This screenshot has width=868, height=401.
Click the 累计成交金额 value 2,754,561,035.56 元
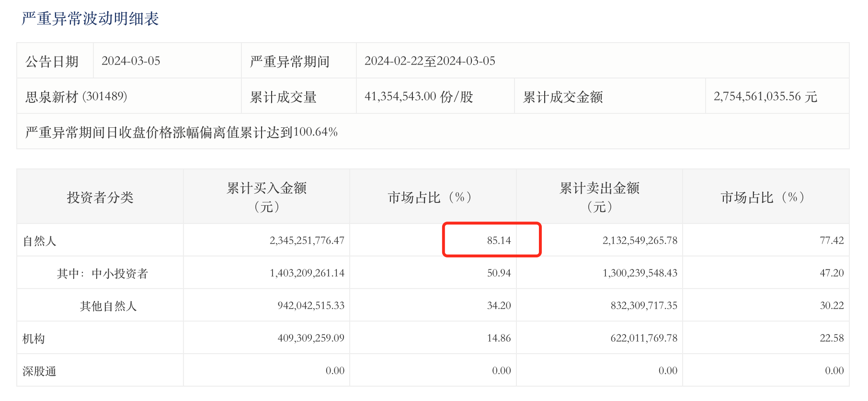(765, 97)
